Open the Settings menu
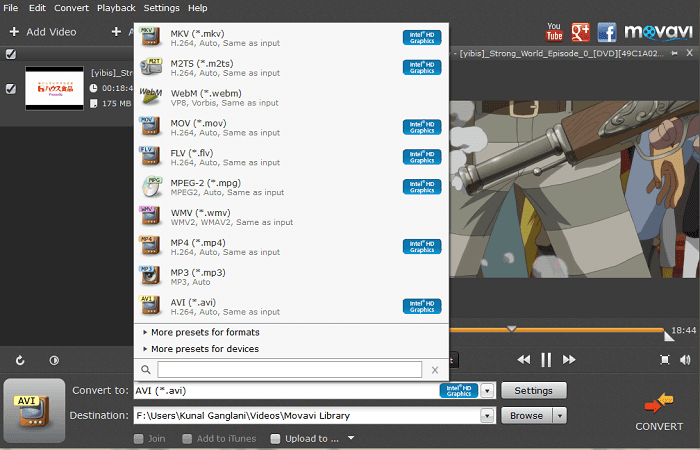Image resolution: width=700 pixels, height=450 pixels. pos(162,8)
